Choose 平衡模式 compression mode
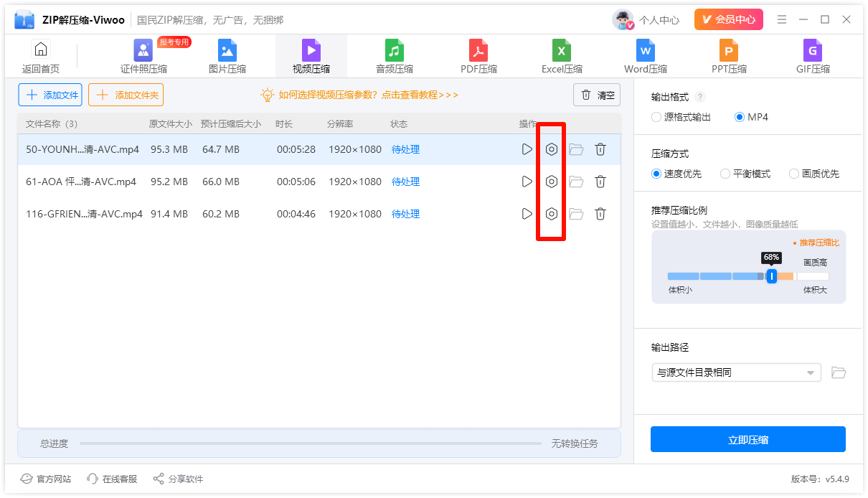Image resolution: width=868 pixels, height=498 pixels. click(745, 174)
